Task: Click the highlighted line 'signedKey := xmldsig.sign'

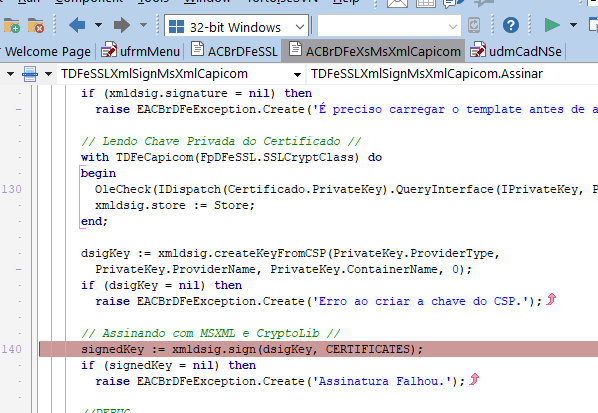Action: pyautogui.click(x=252, y=349)
